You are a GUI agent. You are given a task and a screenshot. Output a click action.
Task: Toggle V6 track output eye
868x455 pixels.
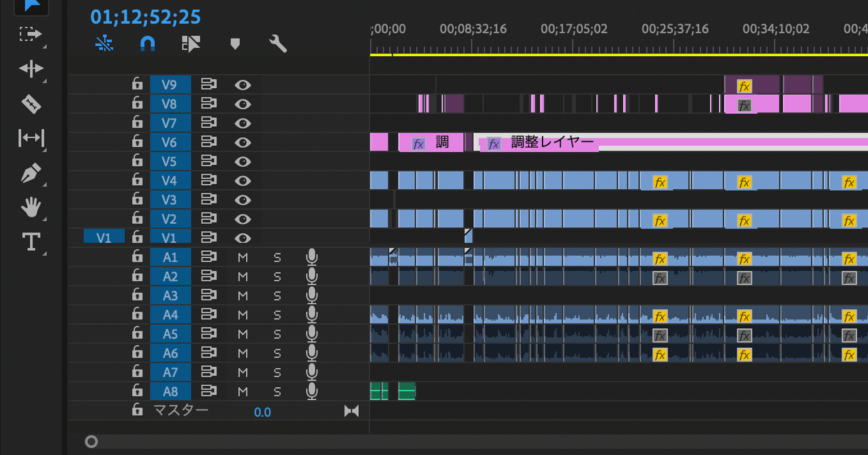243,142
